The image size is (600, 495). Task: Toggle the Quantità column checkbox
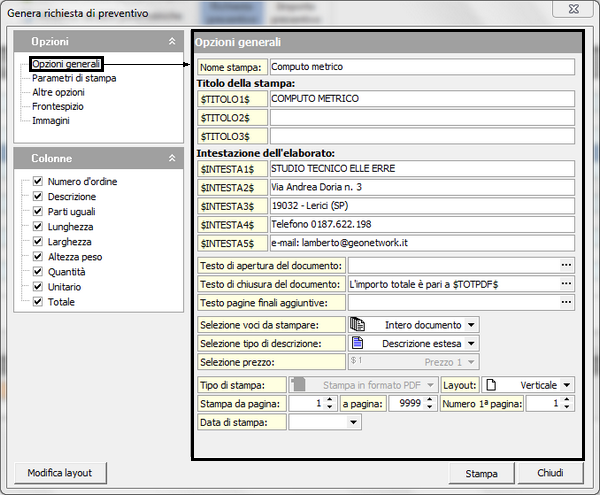(38, 272)
